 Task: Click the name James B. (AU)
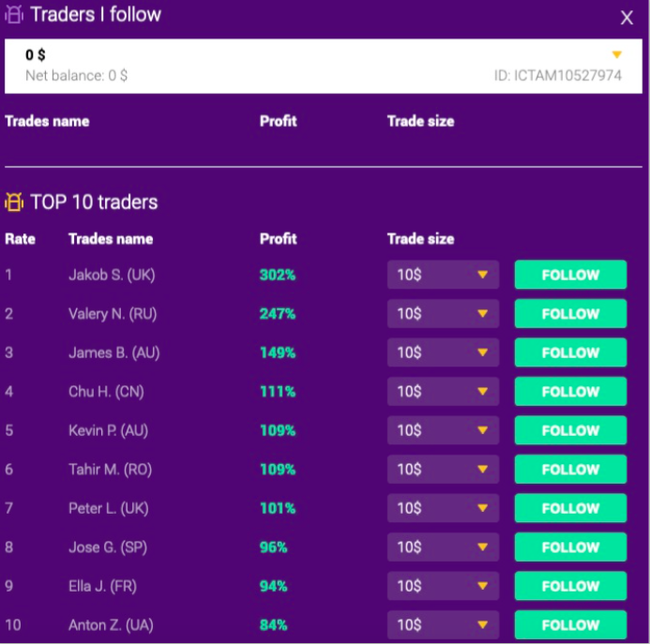114,353
